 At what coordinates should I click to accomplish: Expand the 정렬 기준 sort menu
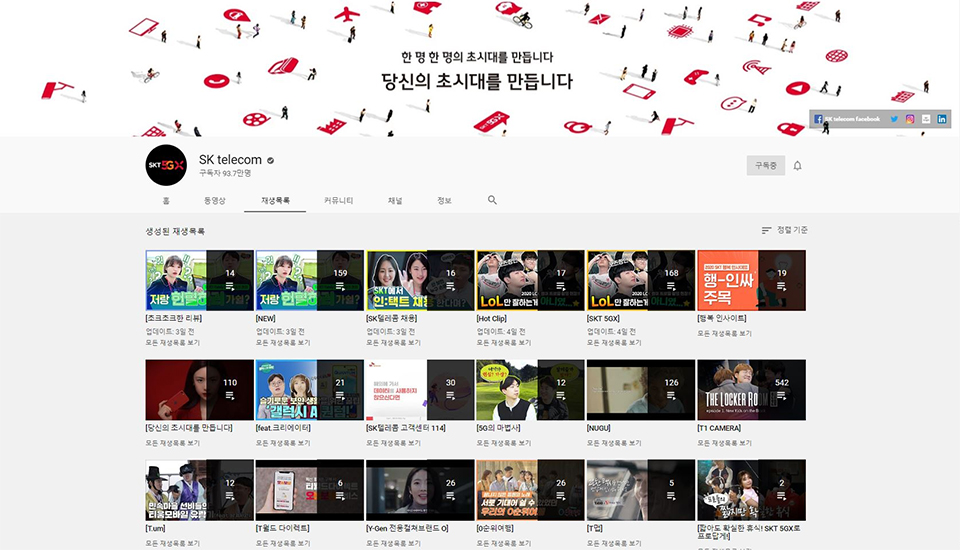784,230
